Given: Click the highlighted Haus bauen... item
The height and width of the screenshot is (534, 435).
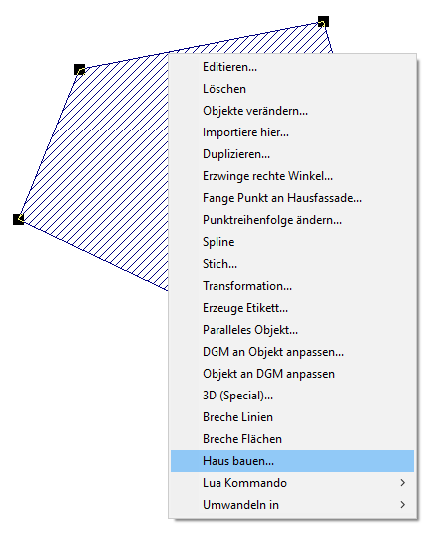Looking at the screenshot, I should coord(292,461).
